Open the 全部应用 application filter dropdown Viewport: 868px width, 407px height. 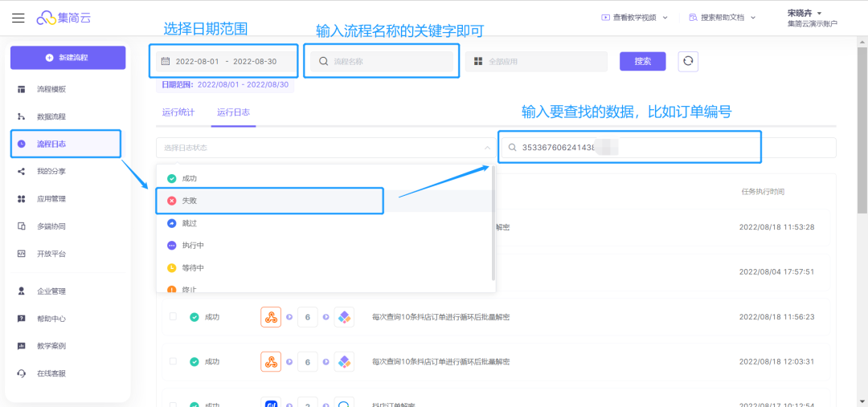tap(536, 62)
